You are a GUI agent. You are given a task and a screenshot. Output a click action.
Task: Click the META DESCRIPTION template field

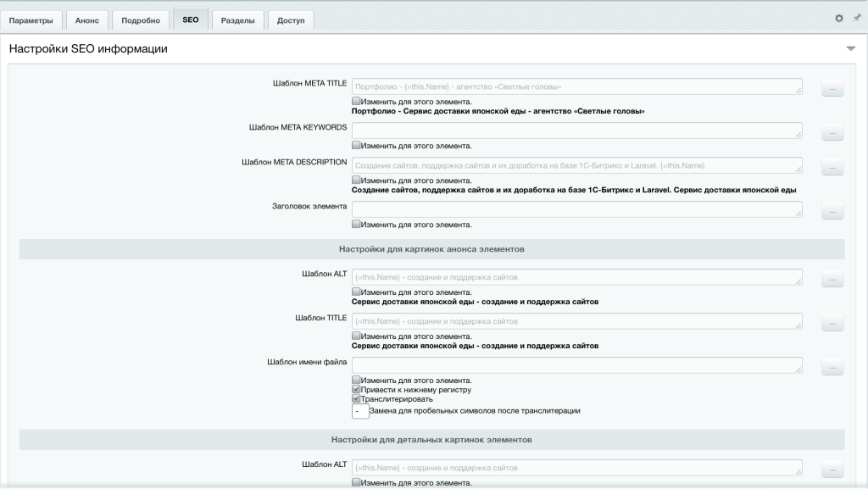pyautogui.click(x=576, y=165)
